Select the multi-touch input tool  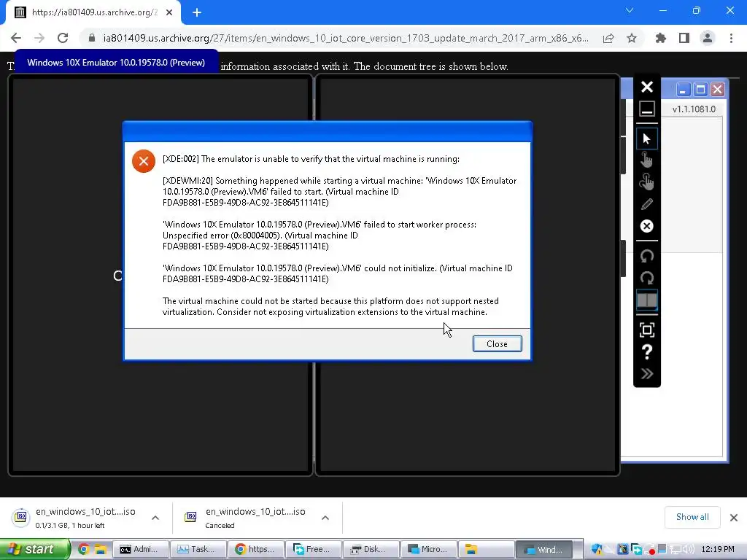click(646, 182)
